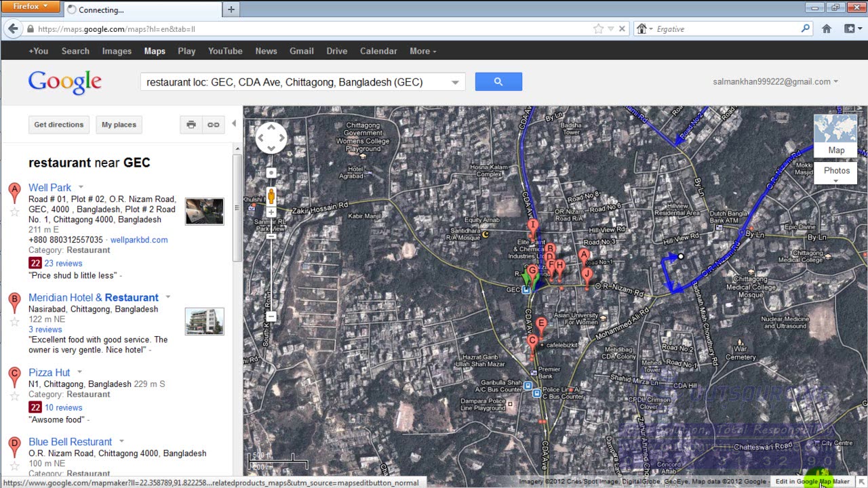868x488 pixels.
Task: Open the +You menu item
Action: click(x=38, y=51)
